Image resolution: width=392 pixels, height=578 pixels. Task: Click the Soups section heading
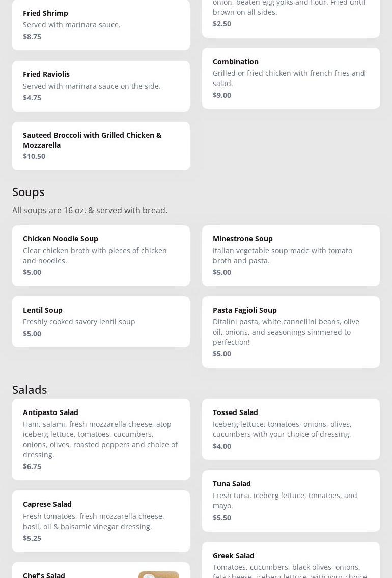[x=29, y=192]
